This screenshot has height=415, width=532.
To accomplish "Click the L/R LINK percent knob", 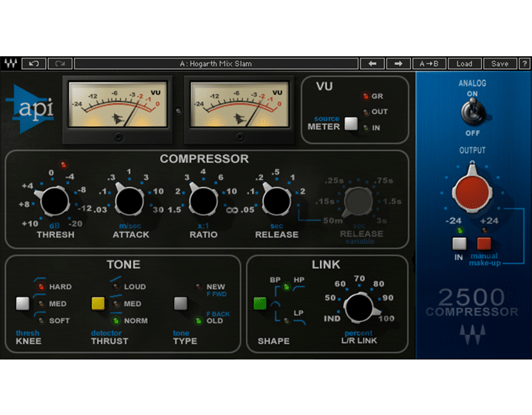I will [x=359, y=308].
